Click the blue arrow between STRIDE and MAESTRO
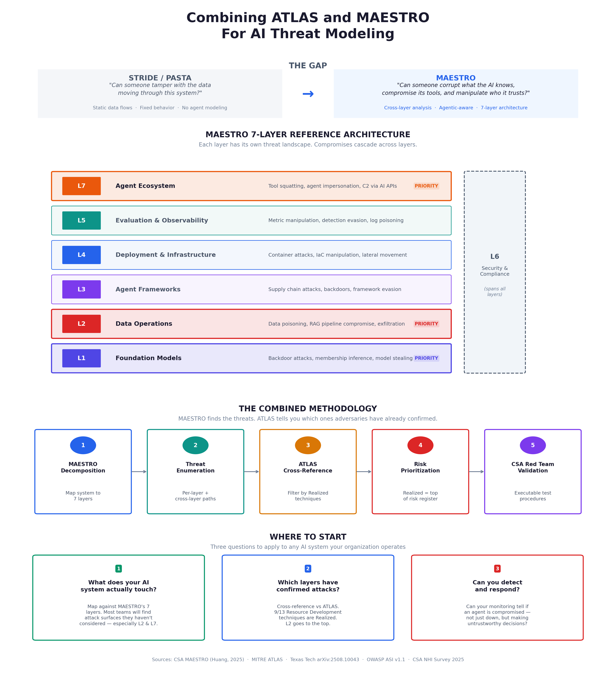 pos(308,94)
